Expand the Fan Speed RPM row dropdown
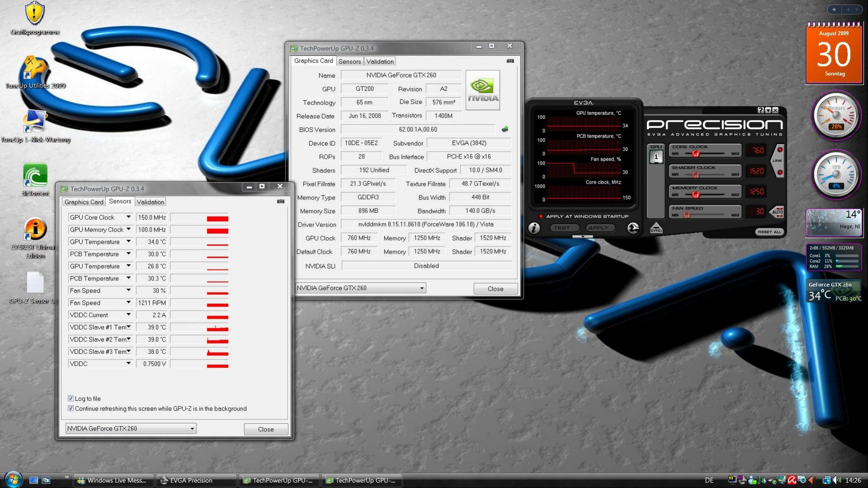 point(128,303)
